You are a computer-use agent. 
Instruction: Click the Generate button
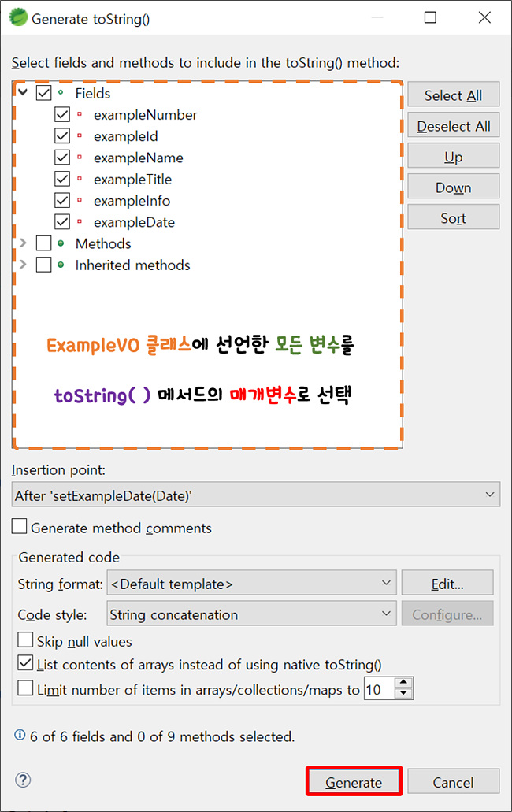point(354,781)
